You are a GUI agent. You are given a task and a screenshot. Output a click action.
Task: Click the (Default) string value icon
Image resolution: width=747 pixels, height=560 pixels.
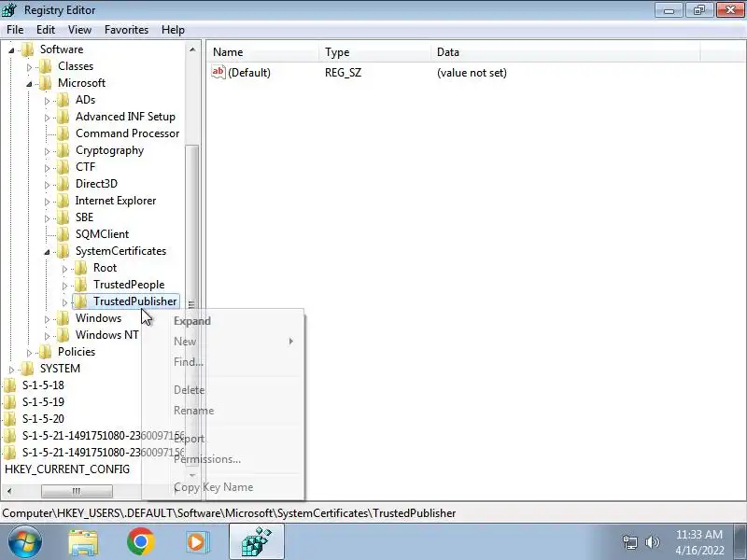[218, 73]
